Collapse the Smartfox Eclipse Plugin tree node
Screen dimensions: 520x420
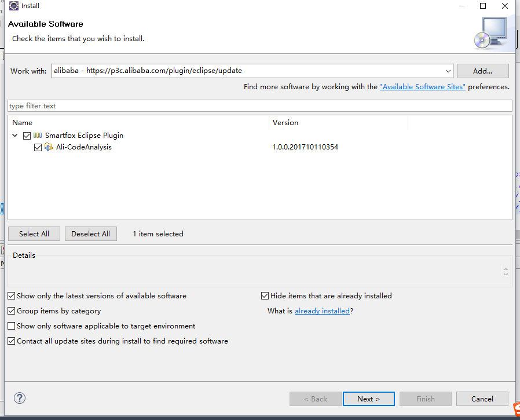[15, 136]
